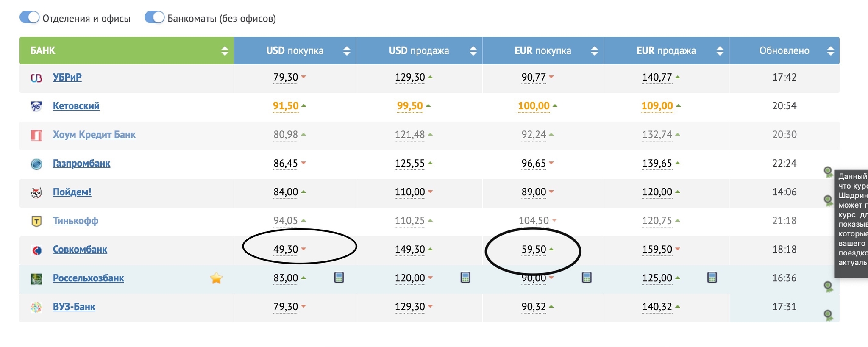Click the Кетовский update time 20:54

pyautogui.click(x=785, y=106)
